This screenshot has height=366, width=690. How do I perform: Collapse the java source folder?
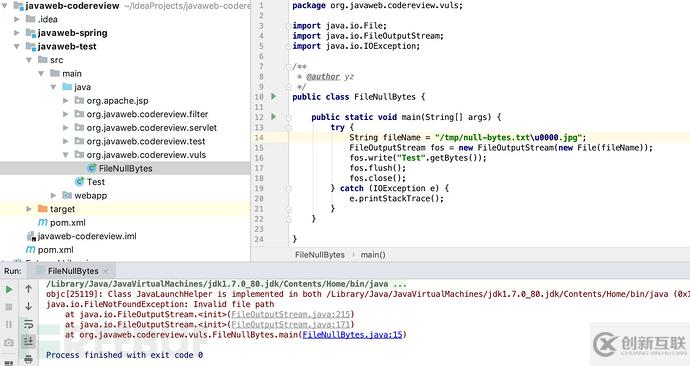(x=53, y=87)
